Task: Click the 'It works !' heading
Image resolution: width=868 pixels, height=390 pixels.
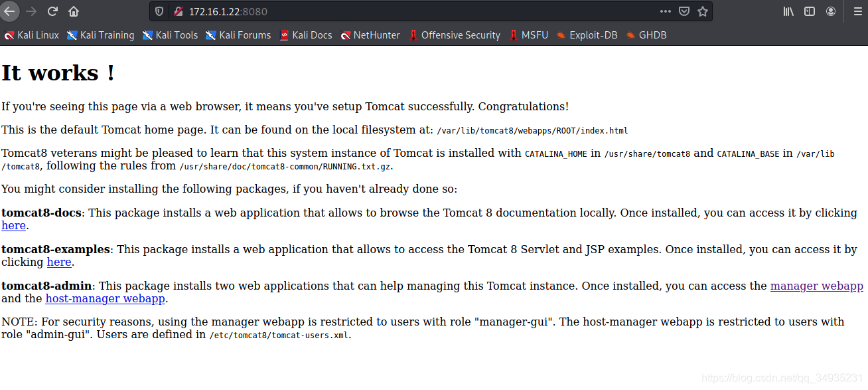Action: click(x=58, y=72)
